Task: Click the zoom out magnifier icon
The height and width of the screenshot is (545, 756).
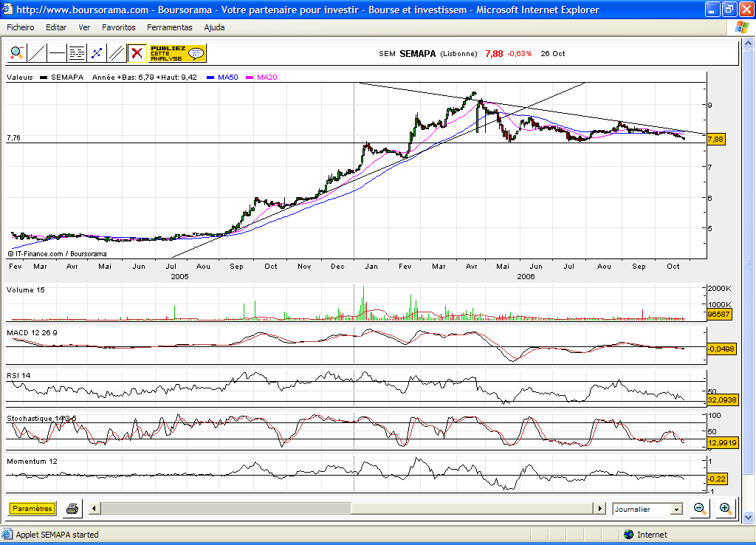Action: (x=700, y=508)
